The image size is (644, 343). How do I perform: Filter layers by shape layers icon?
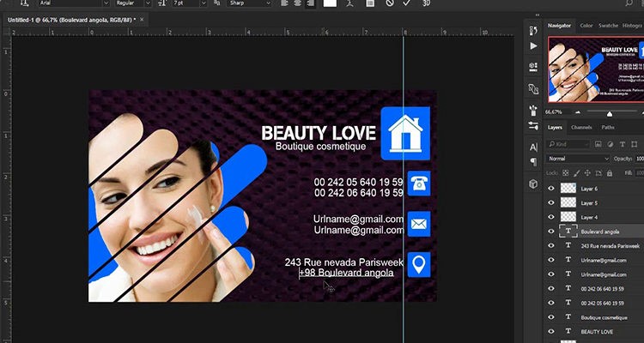pos(635,144)
